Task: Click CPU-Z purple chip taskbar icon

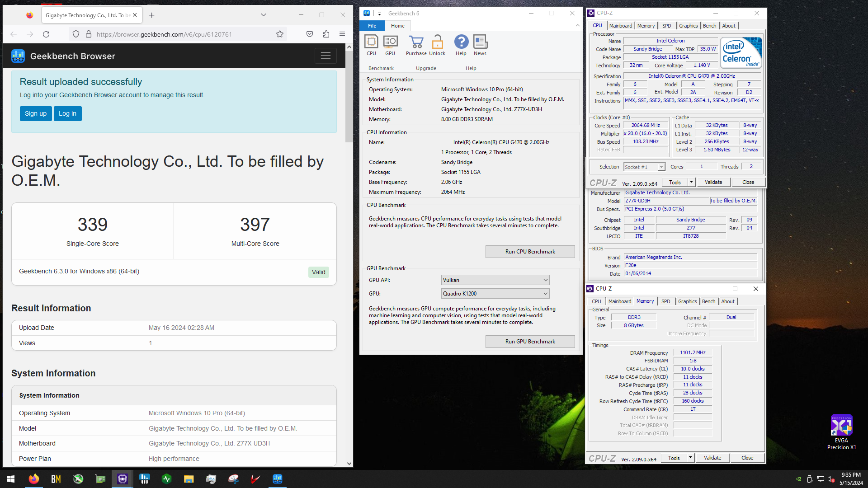Action: coord(123,479)
